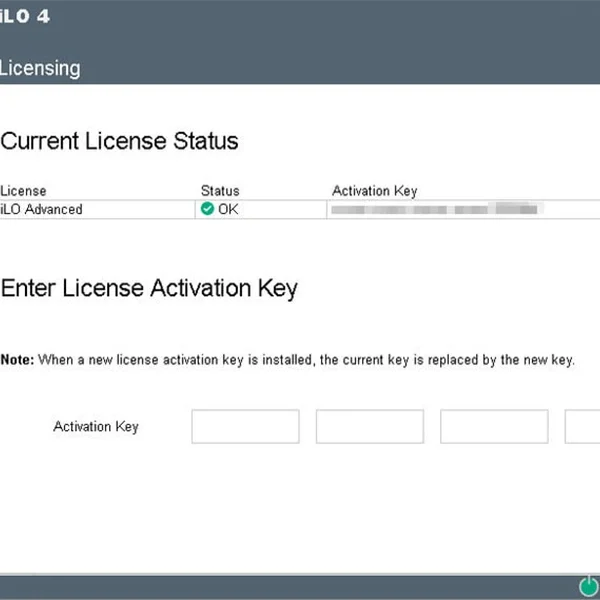Focus the second Activation Key input box

click(369, 426)
